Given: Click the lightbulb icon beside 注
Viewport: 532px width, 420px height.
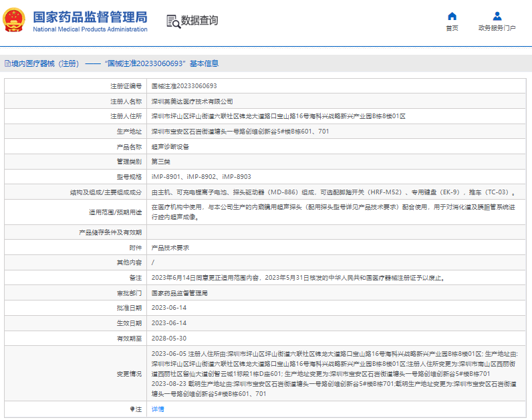Looking at the screenshot, I should 132,409.
